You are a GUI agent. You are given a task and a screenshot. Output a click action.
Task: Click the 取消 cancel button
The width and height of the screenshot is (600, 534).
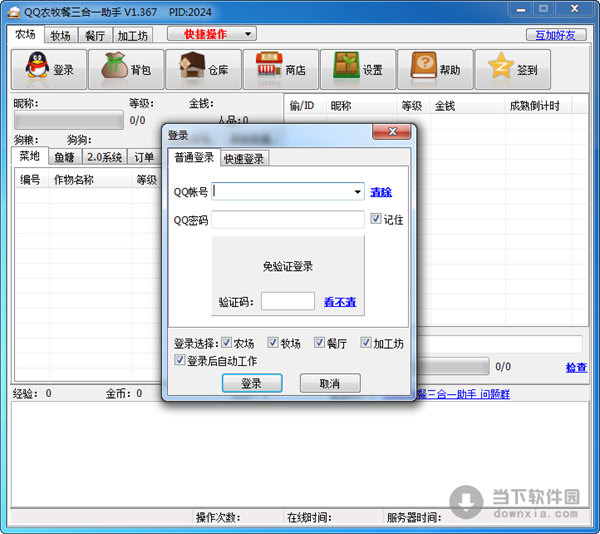(x=330, y=383)
